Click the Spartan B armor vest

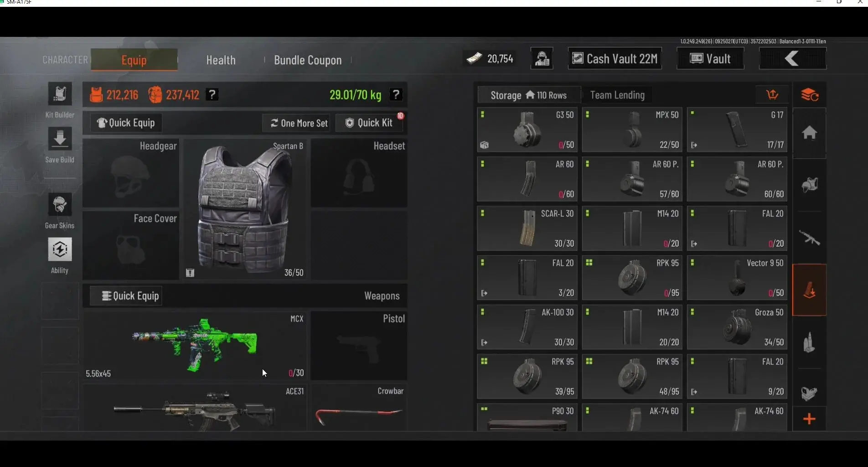[244, 209]
